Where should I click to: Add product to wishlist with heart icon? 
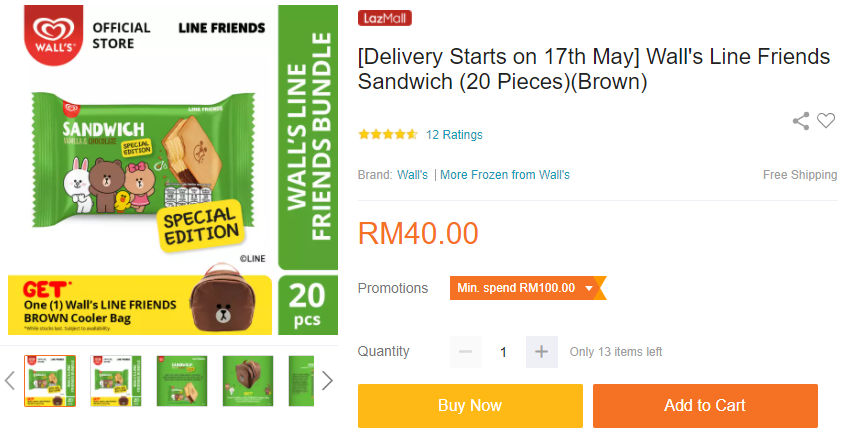[826, 121]
